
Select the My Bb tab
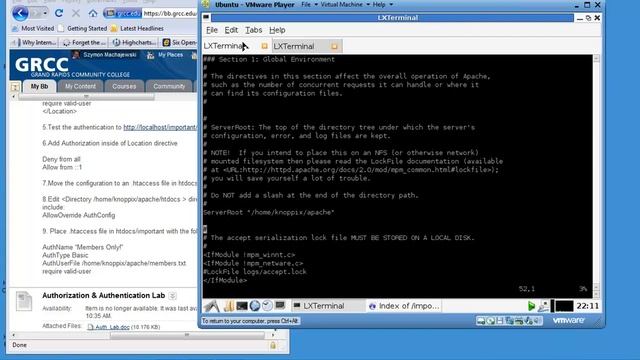point(39,86)
